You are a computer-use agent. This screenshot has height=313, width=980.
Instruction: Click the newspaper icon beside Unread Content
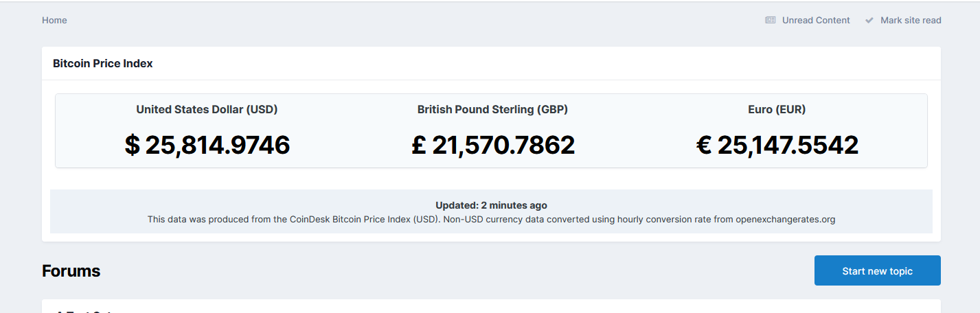click(x=771, y=21)
